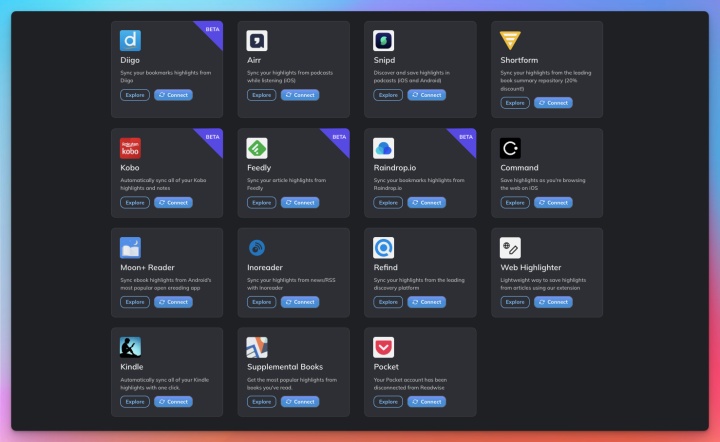Explore the Supplemental Books integration
720x442 pixels.
[x=262, y=401]
